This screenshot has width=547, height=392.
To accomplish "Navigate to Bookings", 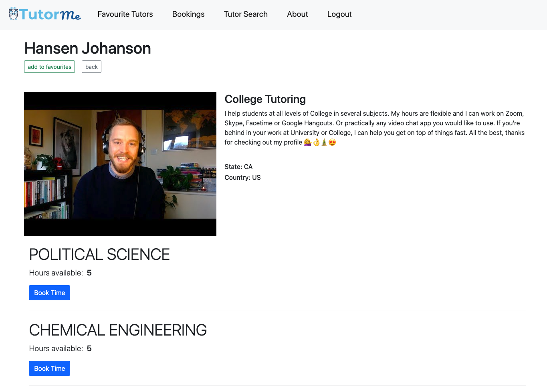I will 188,14.
